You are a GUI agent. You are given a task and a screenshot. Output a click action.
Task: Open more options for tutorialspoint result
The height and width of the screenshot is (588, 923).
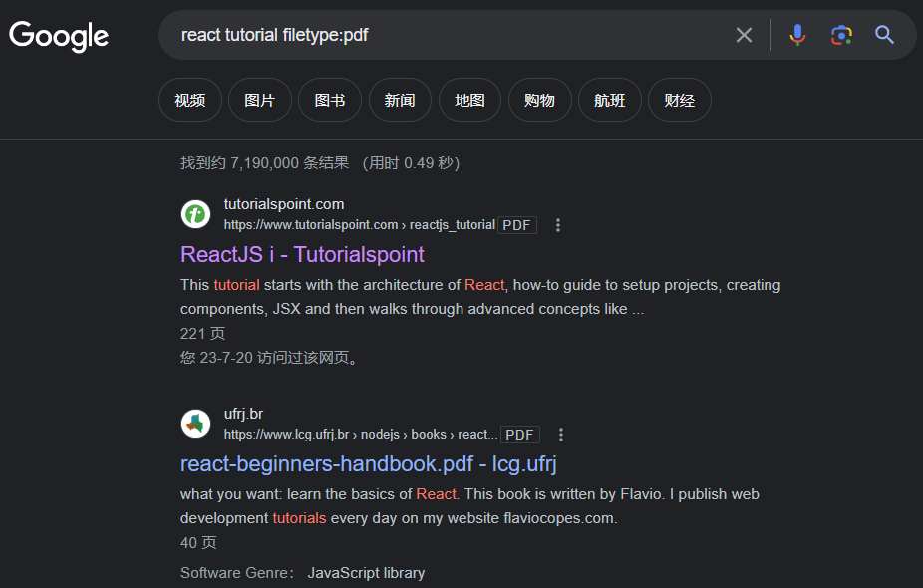[558, 225]
